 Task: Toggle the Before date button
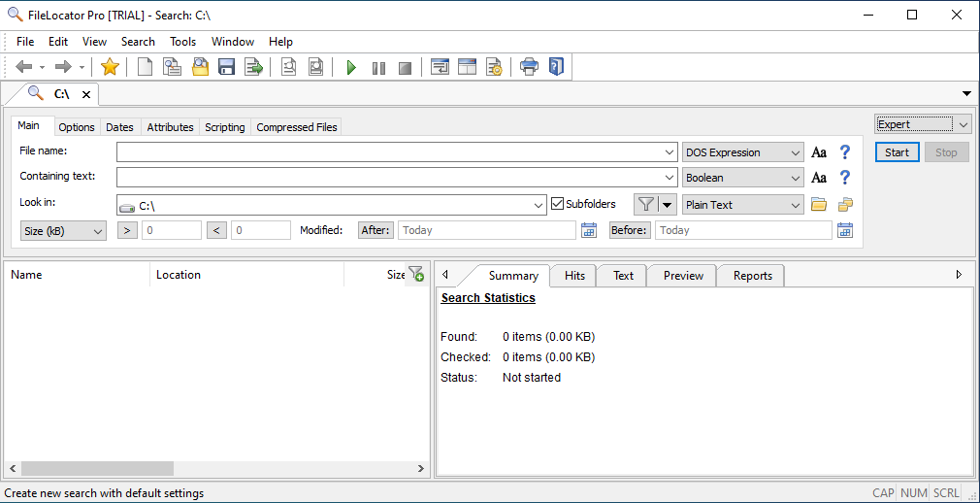tap(630, 230)
